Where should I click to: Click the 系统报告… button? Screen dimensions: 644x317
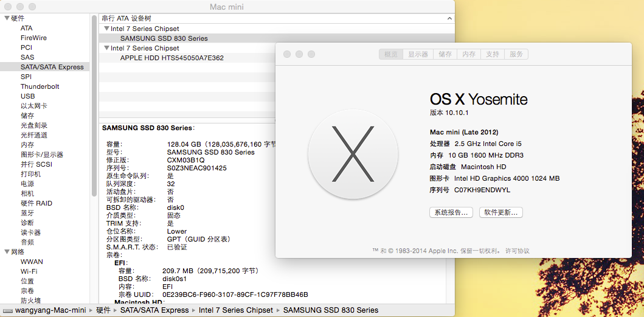451,212
